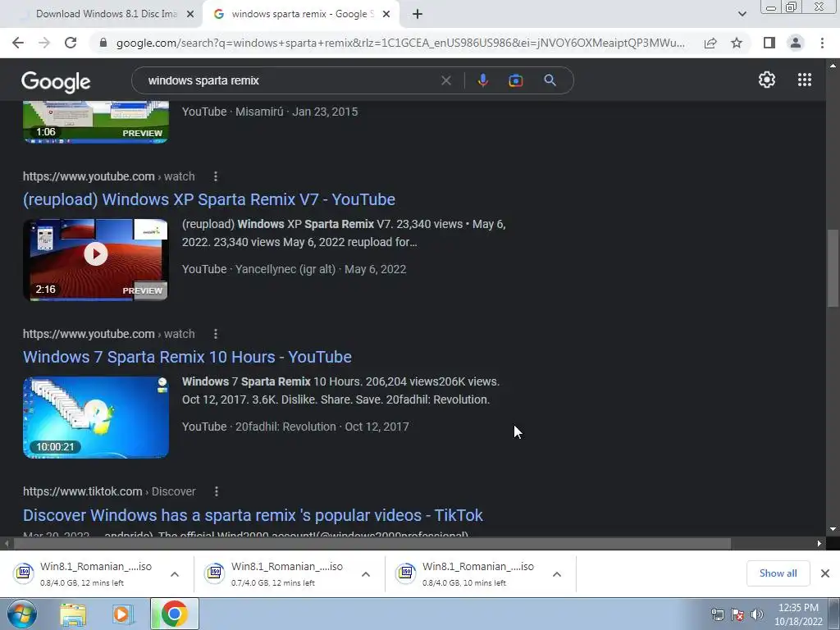
Task: Open the Windows Start menu
Action: (21, 614)
